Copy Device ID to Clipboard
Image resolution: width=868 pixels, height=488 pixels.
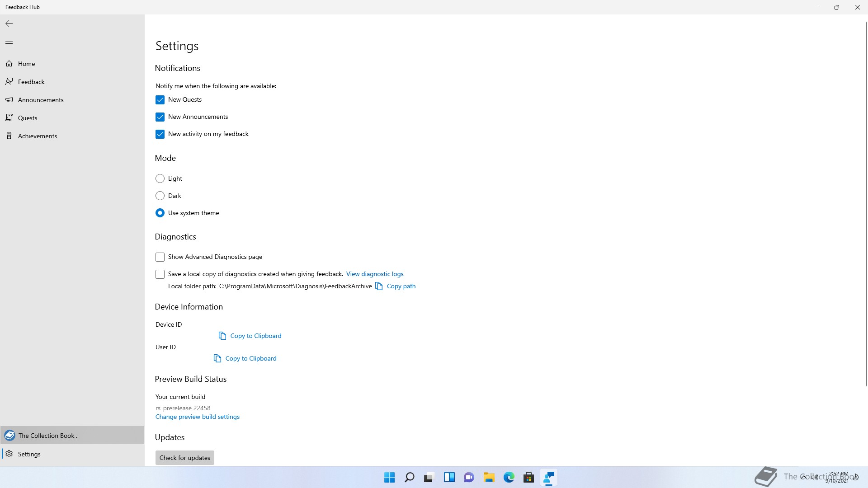coord(256,336)
